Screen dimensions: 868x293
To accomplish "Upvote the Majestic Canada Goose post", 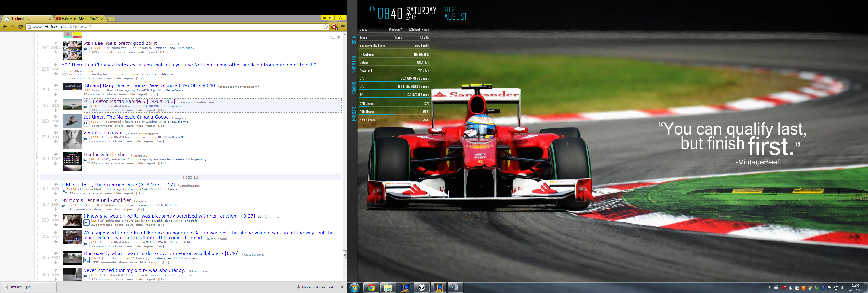I will pos(56,117).
